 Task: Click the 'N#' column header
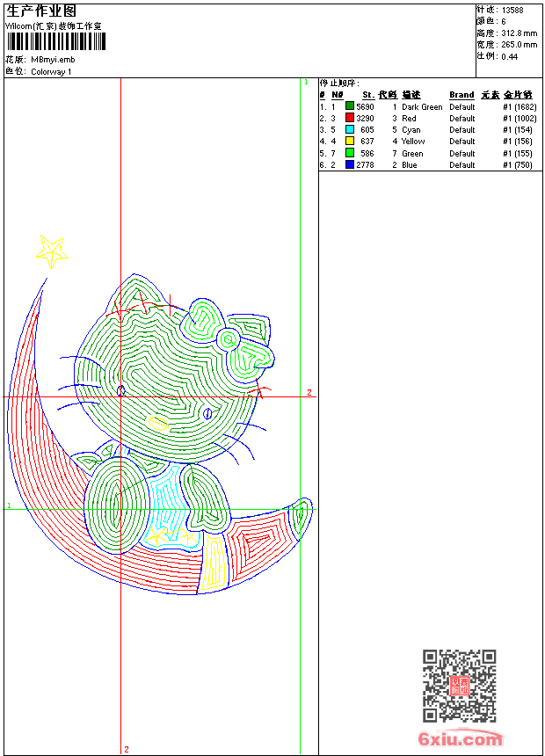click(338, 95)
